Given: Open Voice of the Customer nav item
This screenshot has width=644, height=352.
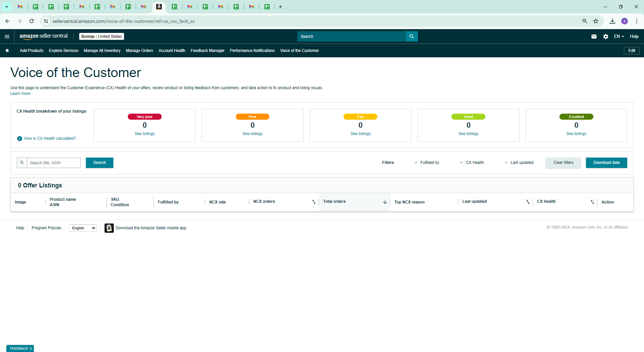Looking at the screenshot, I should (300, 51).
